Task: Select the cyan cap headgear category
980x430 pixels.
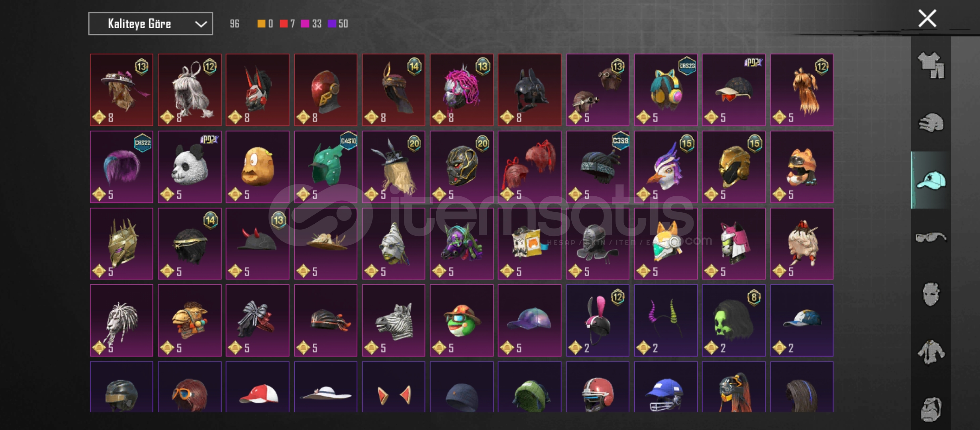Action: 931,180
